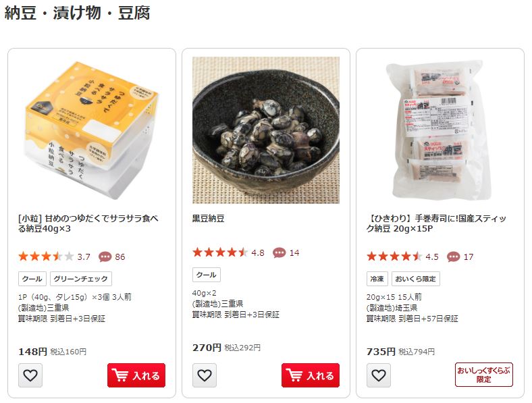Favorite the 小粒 sweet natto with heart
Viewport: 532px width, 403px height.
click(x=30, y=375)
